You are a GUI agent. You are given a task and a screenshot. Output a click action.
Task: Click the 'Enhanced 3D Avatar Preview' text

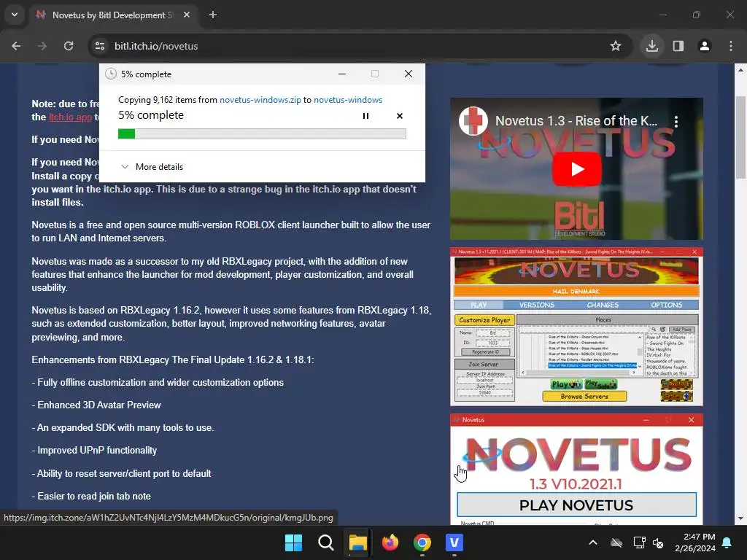(99, 405)
